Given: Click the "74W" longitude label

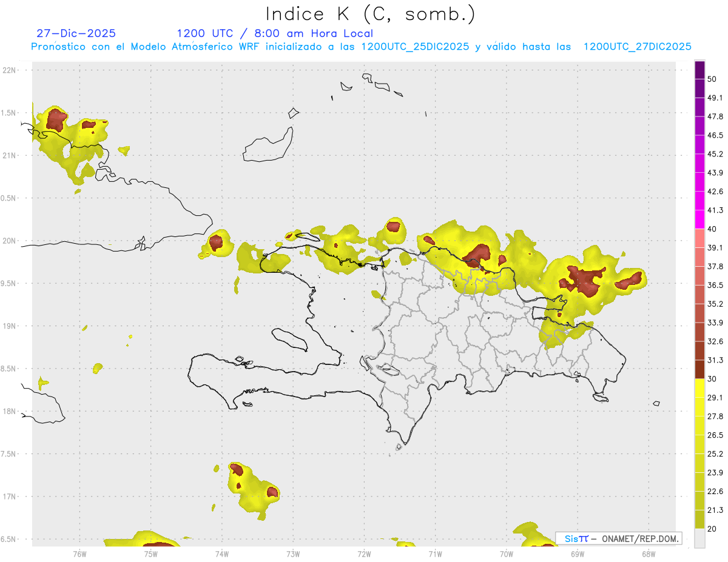Looking at the screenshot, I should 222,554.
